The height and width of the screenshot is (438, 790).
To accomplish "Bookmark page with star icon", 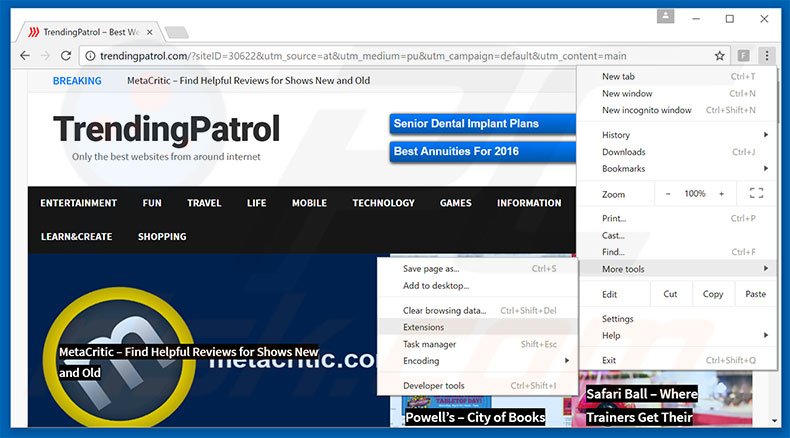I will 719,55.
